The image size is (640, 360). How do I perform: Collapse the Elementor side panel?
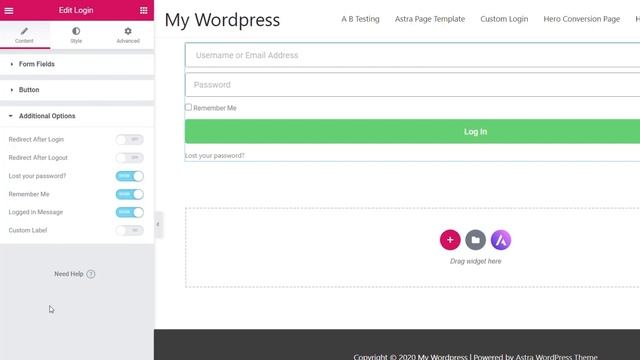[x=158, y=224]
